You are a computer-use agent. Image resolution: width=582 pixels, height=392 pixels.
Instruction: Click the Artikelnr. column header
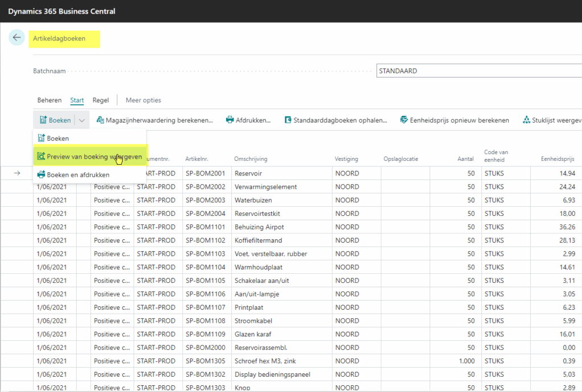click(197, 159)
